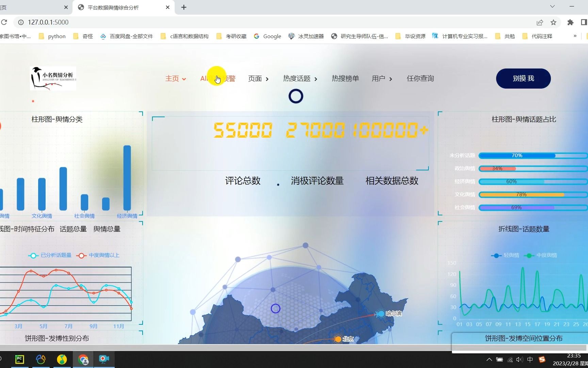Bookmark this page with the star icon
Image resolution: width=588 pixels, height=368 pixels.
(x=553, y=22)
